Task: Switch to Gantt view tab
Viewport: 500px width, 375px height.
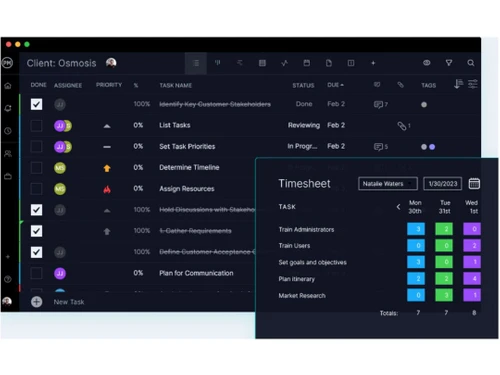Action: coord(240,63)
